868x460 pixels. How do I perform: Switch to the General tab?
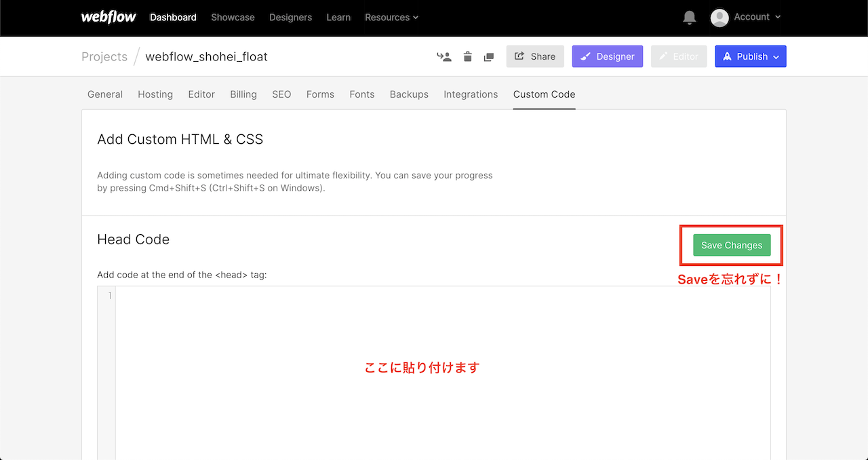pos(105,94)
